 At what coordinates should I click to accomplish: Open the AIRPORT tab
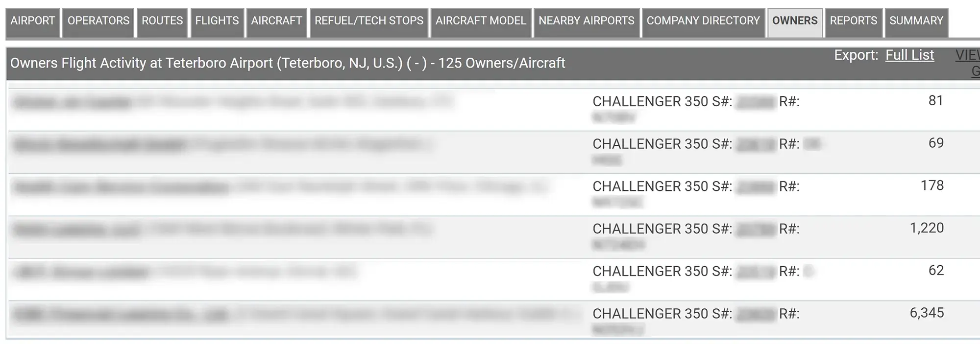pyautogui.click(x=33, y=21)
